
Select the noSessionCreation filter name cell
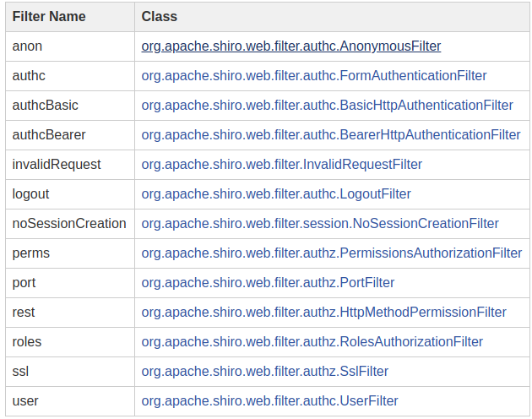[x=70, y=223]
